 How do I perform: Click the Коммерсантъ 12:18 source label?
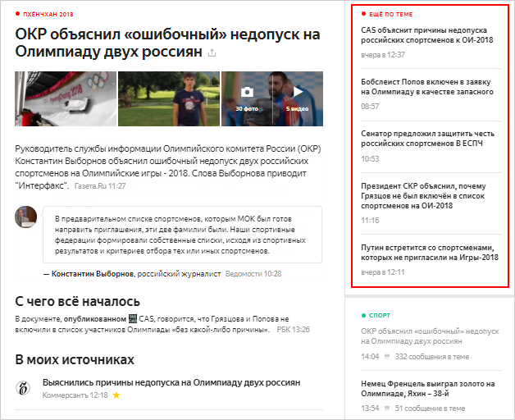(75, 395)
